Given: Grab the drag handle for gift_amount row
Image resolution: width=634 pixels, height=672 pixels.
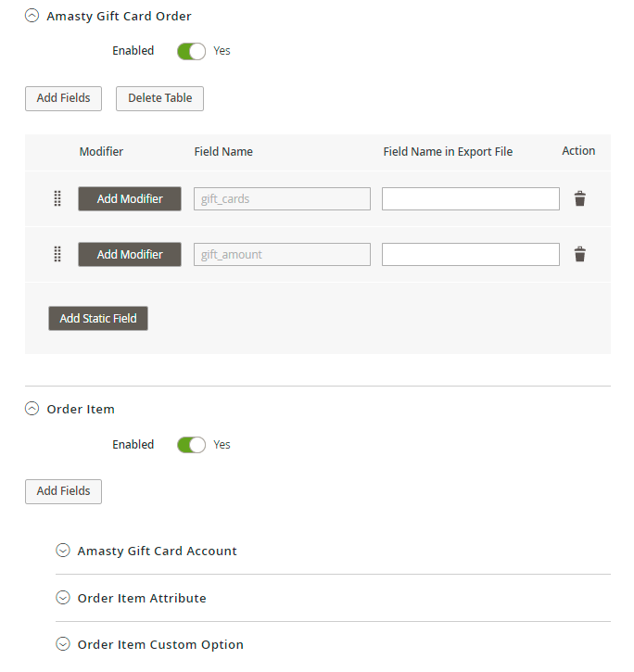Looking at the screenshot, I should [x=57, y=255].
